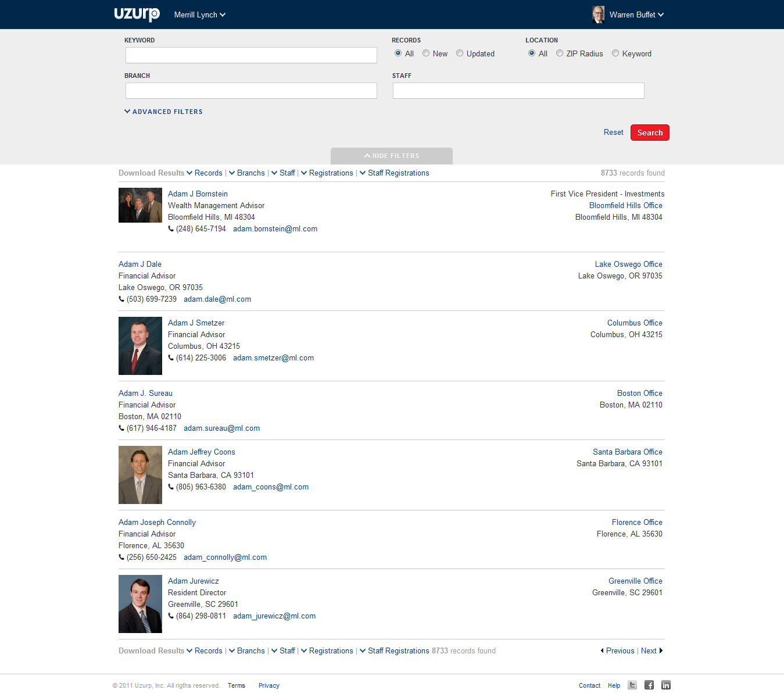
Task: Expand the Advanced Filters section
Action: coord(163,112)
